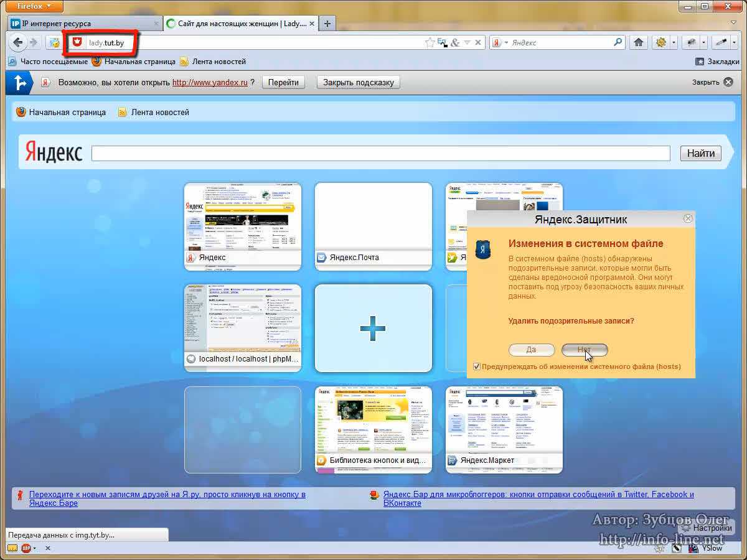This screenshot has height=560, width=747.
Task: Expand the Adblock Plus dropdown arrow
Action: tap(35, 548)
